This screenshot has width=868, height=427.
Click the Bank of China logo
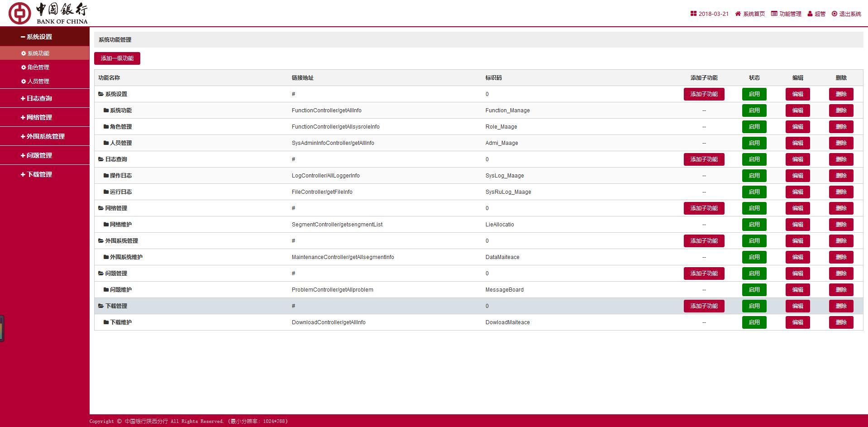tap(48, 13)
